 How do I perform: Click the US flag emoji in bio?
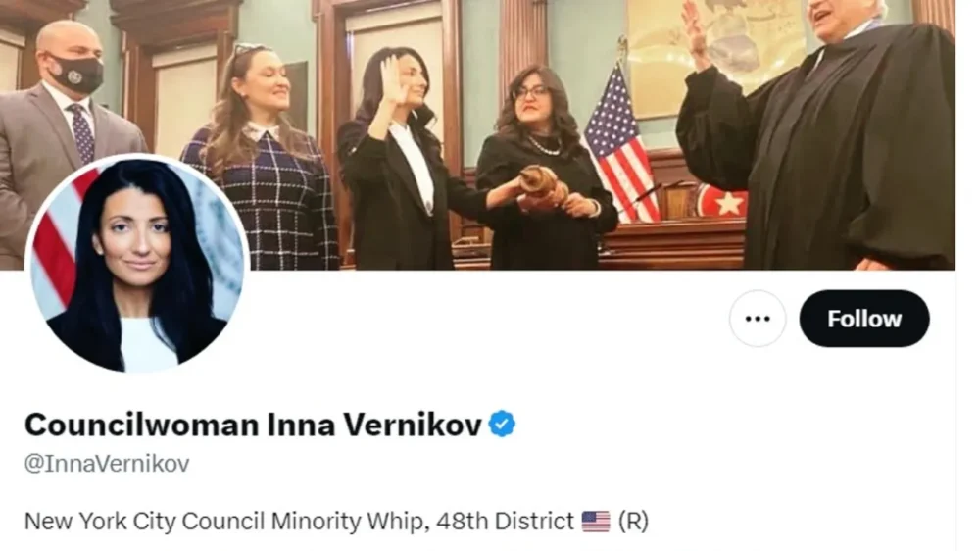click(596, 521)
